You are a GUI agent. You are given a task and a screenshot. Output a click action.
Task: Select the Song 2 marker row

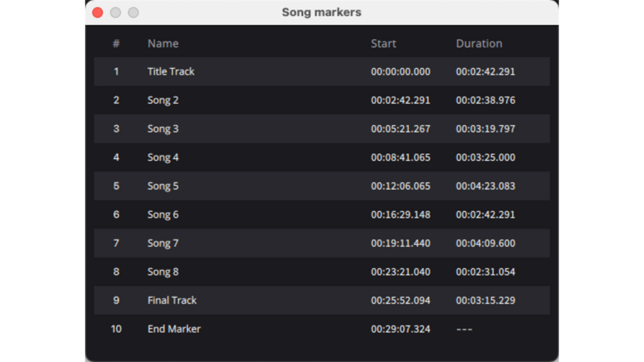click(250, 100)
